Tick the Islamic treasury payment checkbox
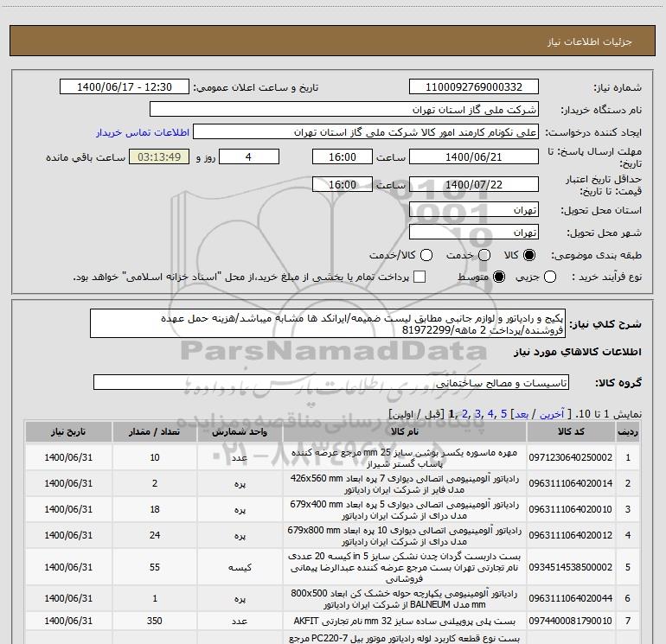Viewport: 666px width, 644px height. coord(419,277)
